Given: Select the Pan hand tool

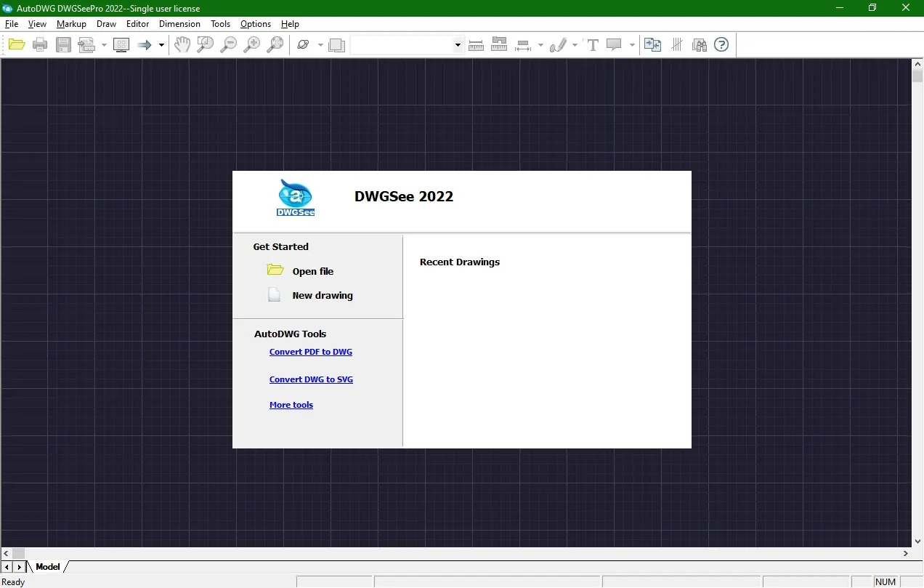Looking at the screenshot, I should (x=182, y=45).
